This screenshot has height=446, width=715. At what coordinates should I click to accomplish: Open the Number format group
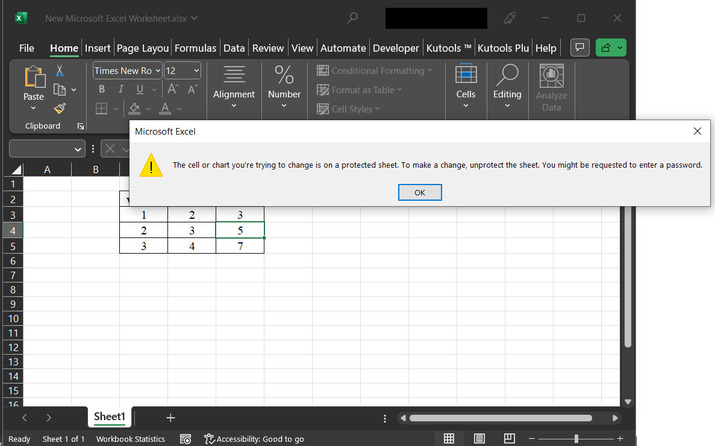(x=284, y=87)
